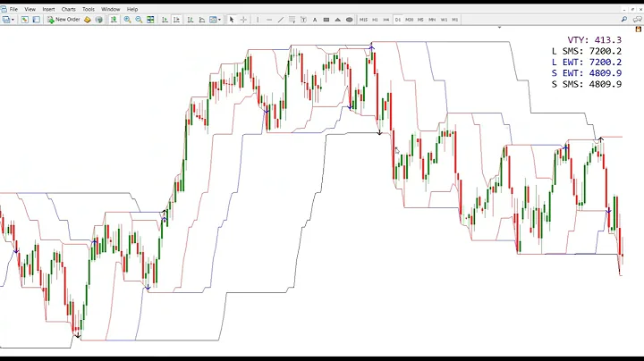
Task: Select the vertical line tool
Action: (x=258, y=20)
